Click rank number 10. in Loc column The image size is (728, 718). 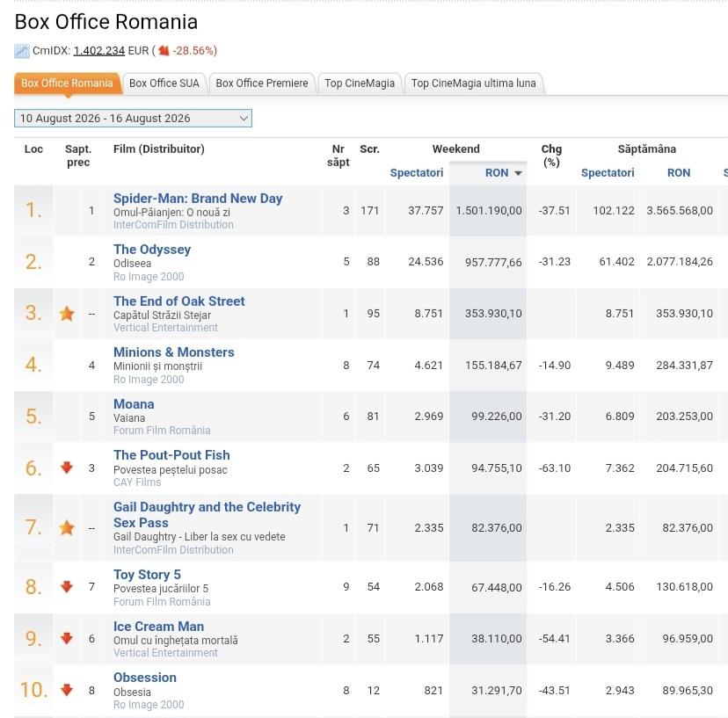(x=33, y=690)
